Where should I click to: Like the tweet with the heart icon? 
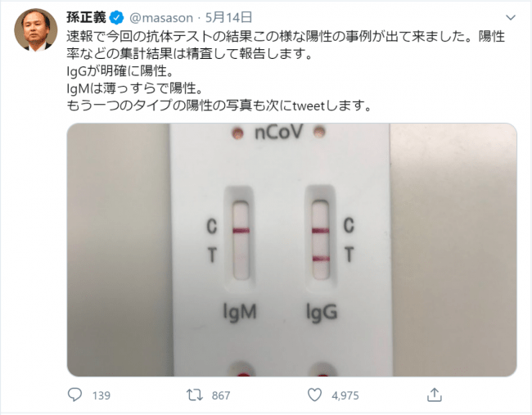[x=314, y=395]
